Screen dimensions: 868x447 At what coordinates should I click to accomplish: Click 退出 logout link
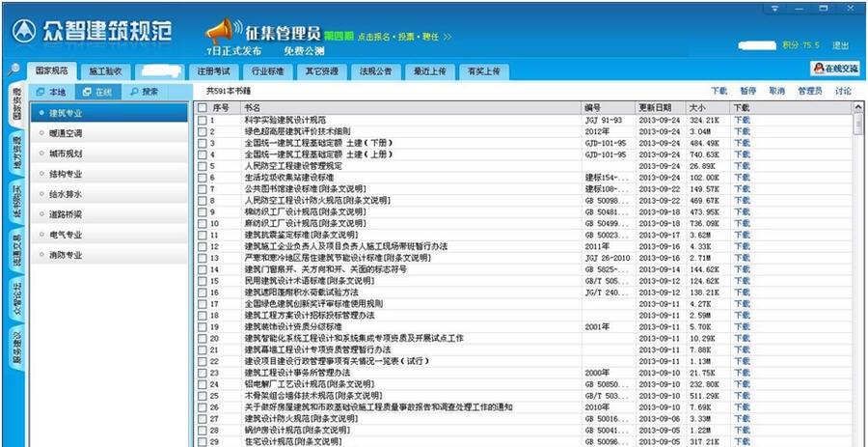click(x=840, y=45)
